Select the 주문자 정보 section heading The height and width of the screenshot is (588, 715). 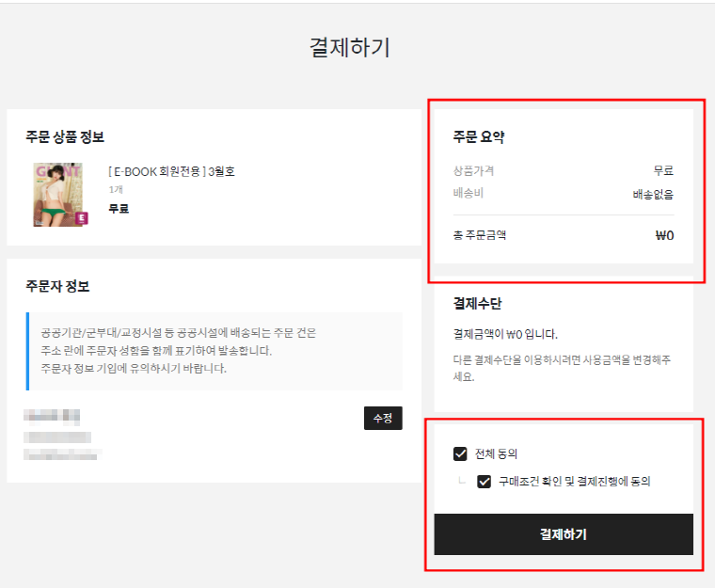[57, 286]
